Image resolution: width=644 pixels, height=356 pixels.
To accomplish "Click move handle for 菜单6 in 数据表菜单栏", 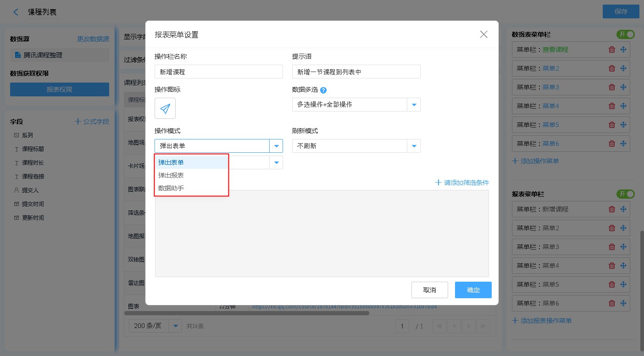I will point(623,144).
